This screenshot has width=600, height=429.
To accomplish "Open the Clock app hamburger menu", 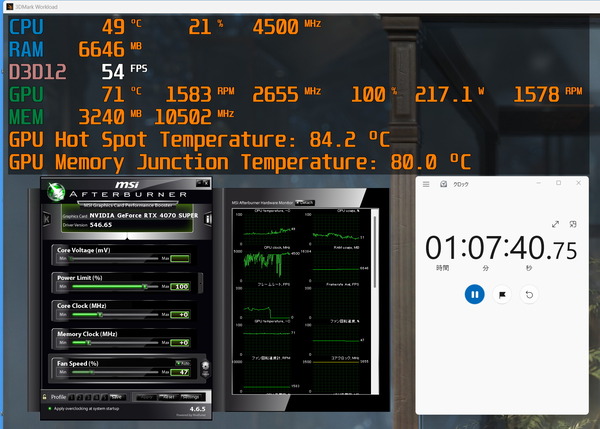I will point(426,184).
